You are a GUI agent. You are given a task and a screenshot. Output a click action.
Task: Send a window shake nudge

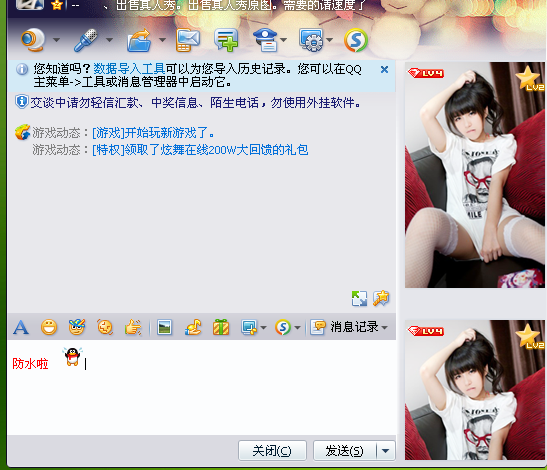click(x=105, y=328)
